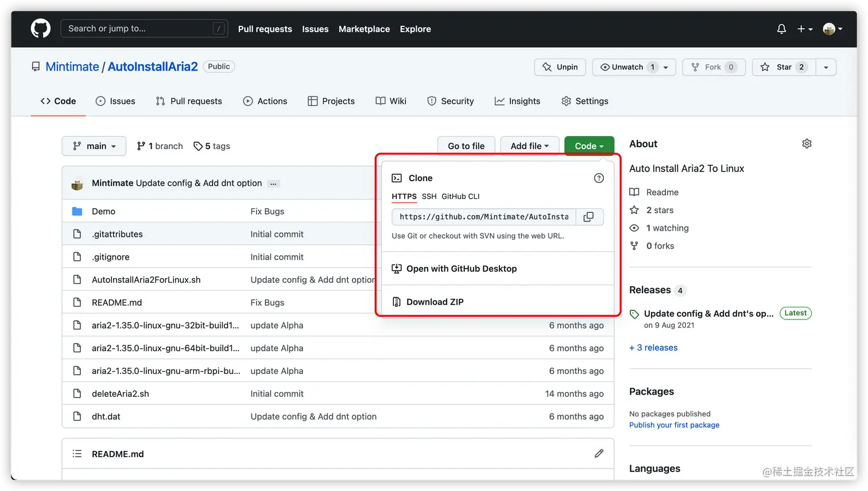Star the repository
This screenshot has height=491, width=868.
click(784, 67)
